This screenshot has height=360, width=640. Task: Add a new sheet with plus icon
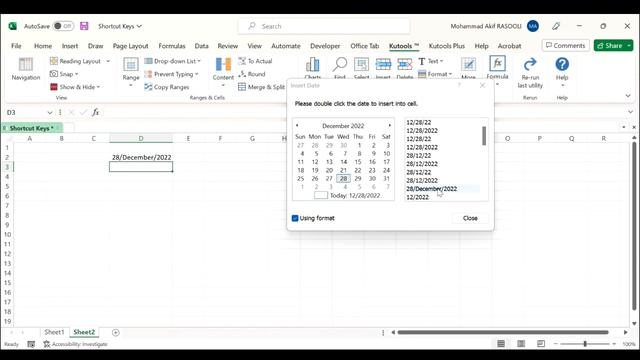click(x=116, y=333)
